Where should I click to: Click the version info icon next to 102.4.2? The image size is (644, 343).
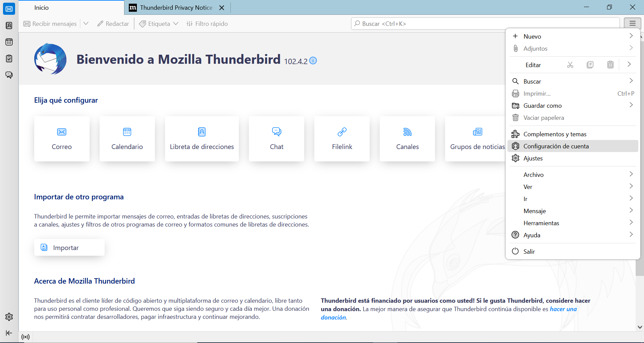coord(313,60)
